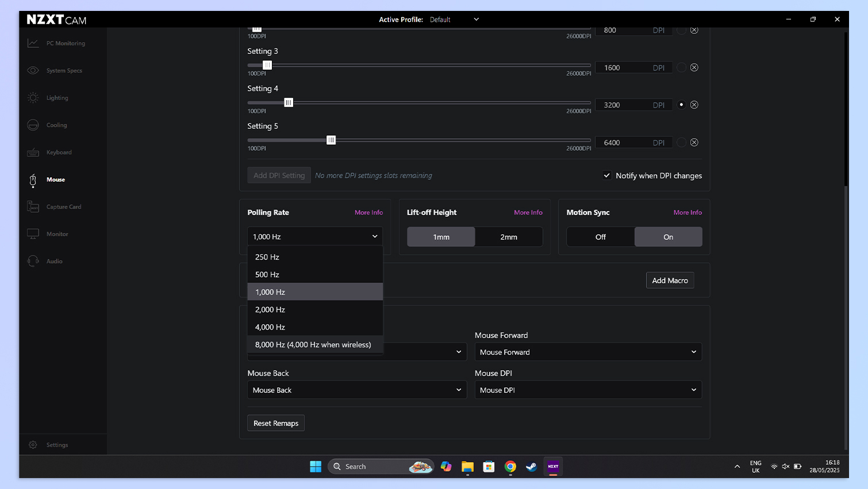Choose 4,000 Hz polling rate option

(x=270, y=327)
